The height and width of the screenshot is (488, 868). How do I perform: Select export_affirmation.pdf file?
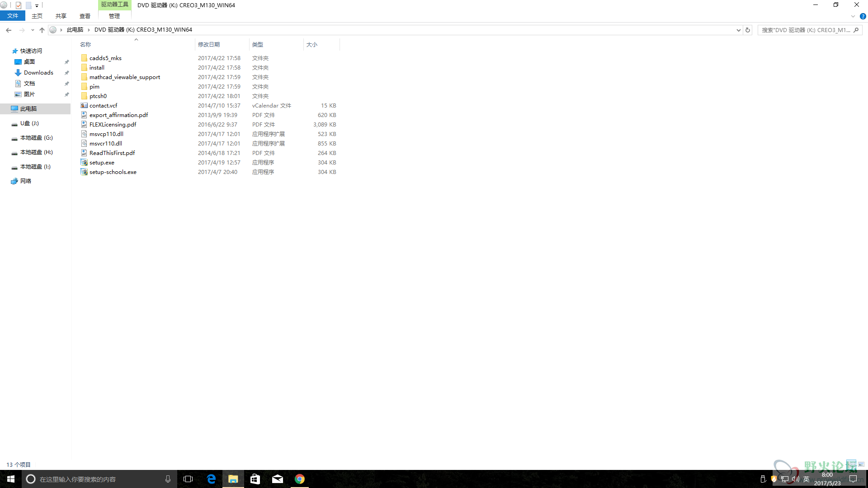pyautogui.click(x=118, y=115)
